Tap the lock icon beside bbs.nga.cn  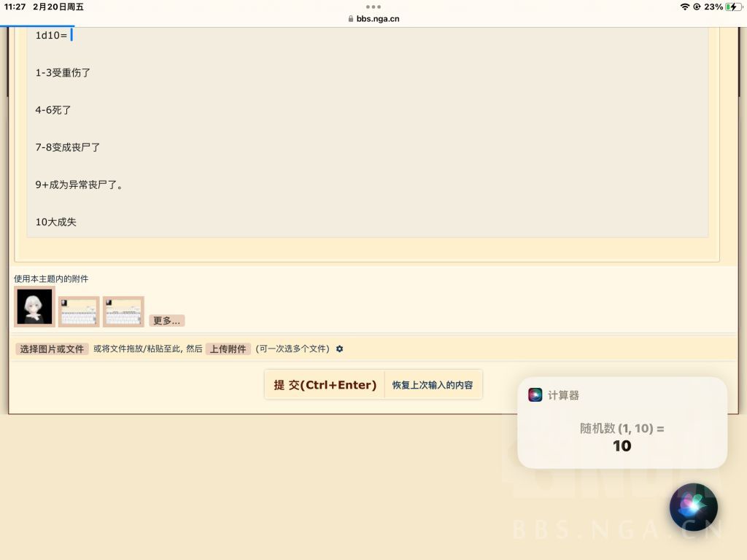tap(351, 18)
